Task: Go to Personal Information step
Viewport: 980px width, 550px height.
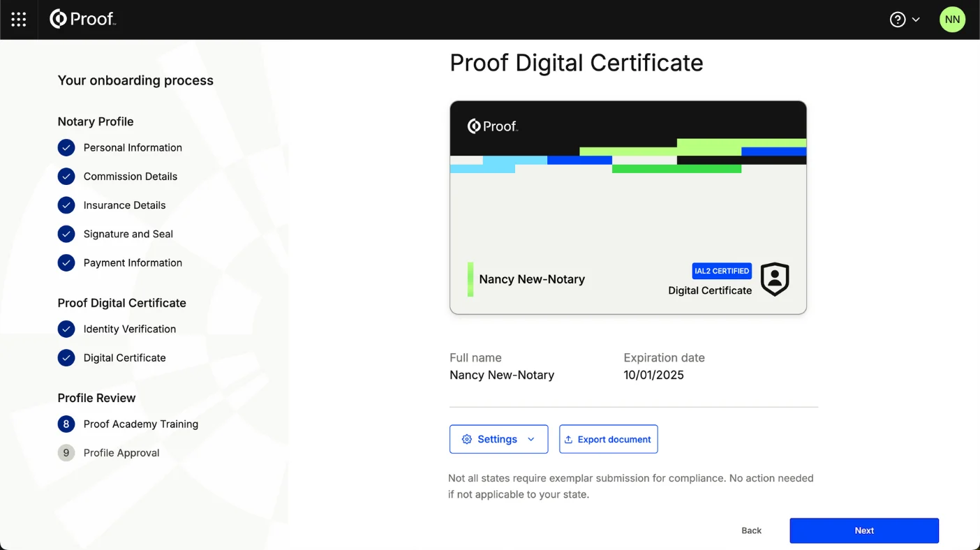Action: pos(133,148)
